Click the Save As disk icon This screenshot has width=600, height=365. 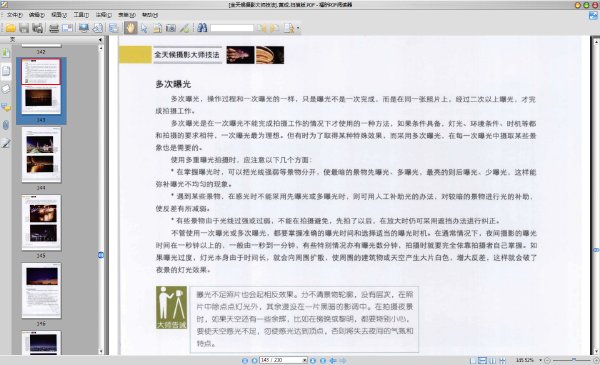(38, 28)
